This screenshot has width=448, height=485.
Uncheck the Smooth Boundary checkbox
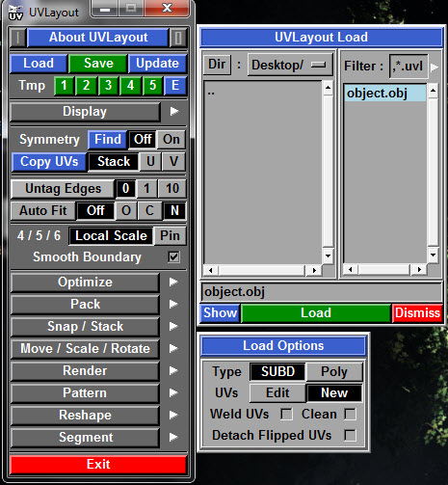click(173, 256)
